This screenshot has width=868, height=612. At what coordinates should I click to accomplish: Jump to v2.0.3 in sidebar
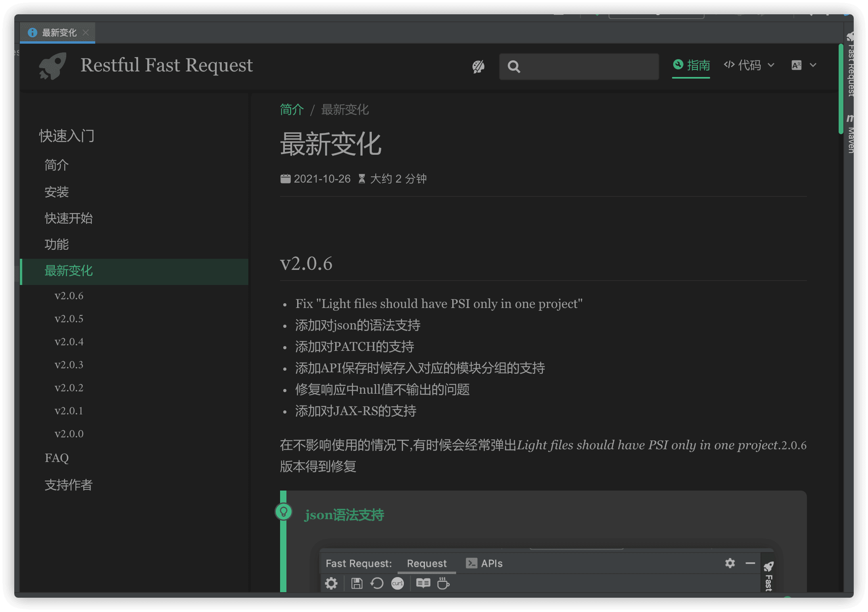pyautogui.click(x=69, y=365)
